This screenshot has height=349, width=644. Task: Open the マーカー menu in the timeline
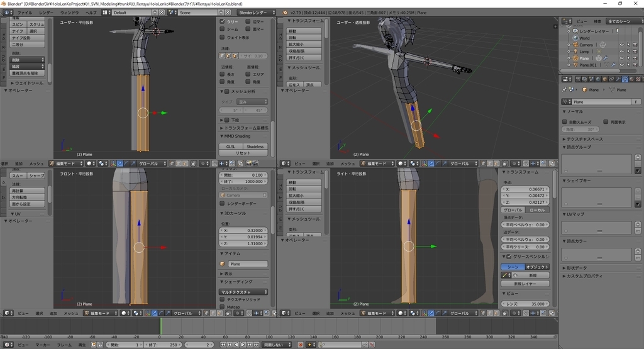tap(43, 345)
